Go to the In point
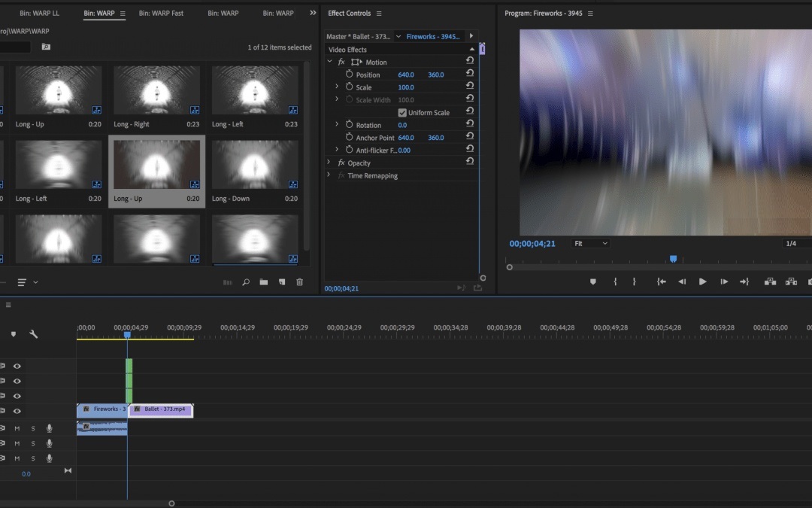 (662, 281)
